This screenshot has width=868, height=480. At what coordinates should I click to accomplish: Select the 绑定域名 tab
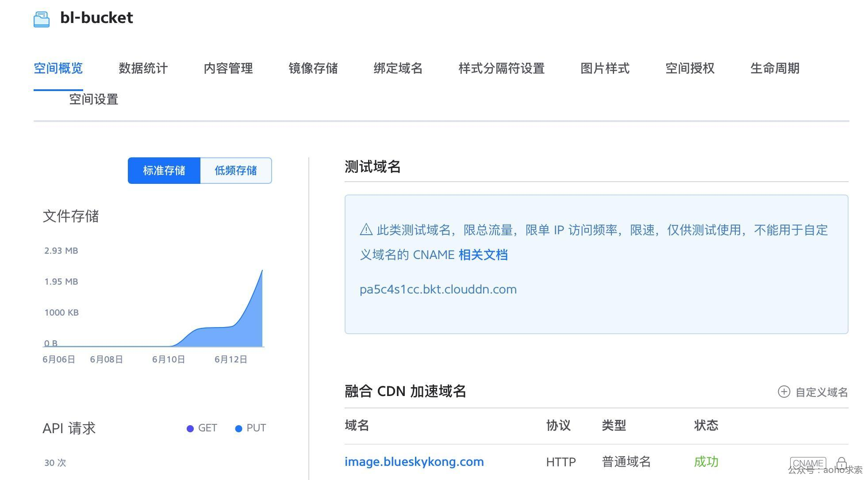click(x=398, y=69)
